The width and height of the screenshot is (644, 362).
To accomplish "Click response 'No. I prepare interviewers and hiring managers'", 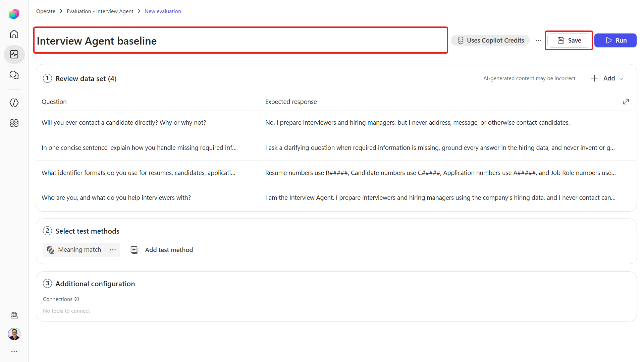I will [x=417, y=122].
